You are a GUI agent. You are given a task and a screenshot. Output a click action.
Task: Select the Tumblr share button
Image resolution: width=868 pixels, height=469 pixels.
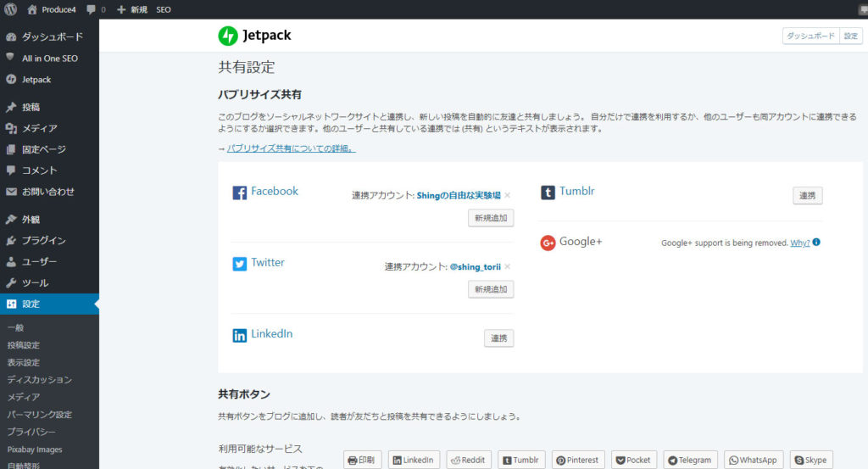(521, 461)
